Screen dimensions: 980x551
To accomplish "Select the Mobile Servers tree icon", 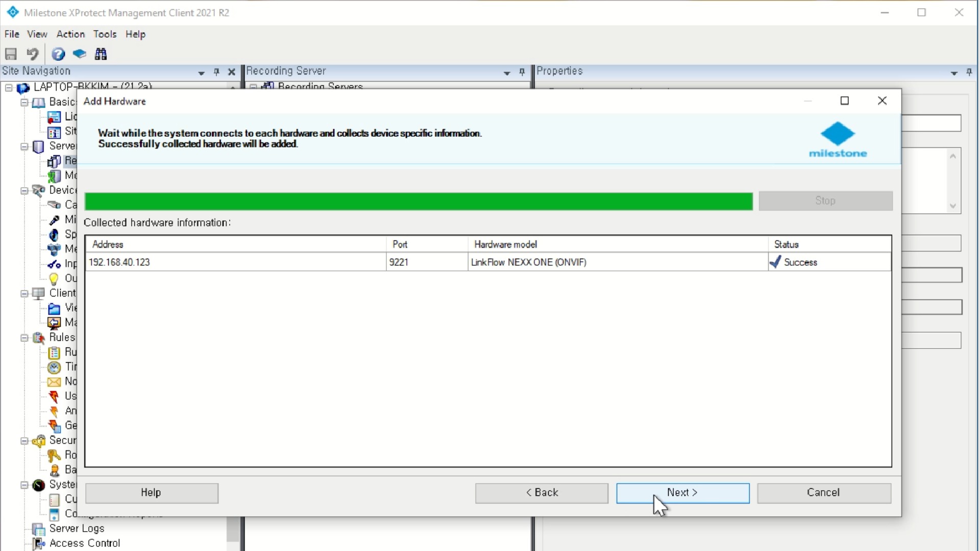I will [x=54, y=176].
